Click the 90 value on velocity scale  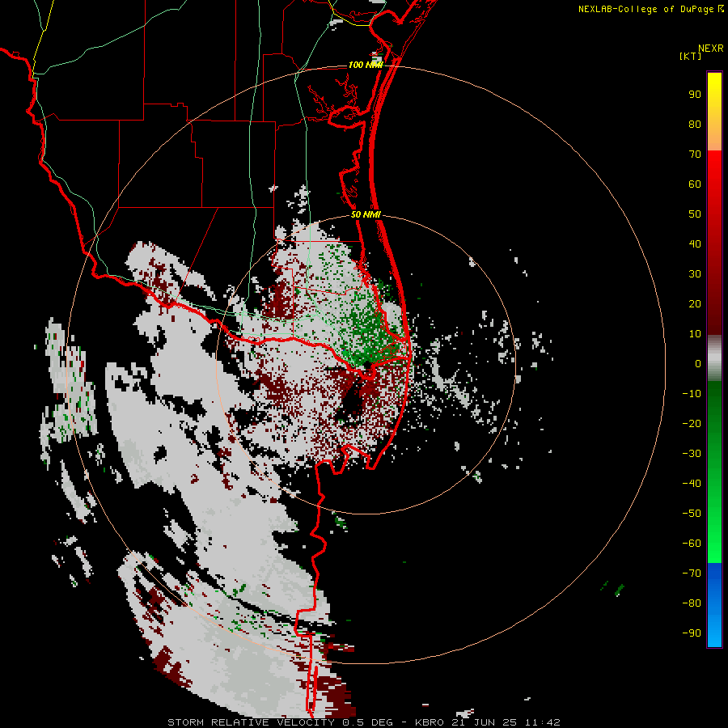695,95
